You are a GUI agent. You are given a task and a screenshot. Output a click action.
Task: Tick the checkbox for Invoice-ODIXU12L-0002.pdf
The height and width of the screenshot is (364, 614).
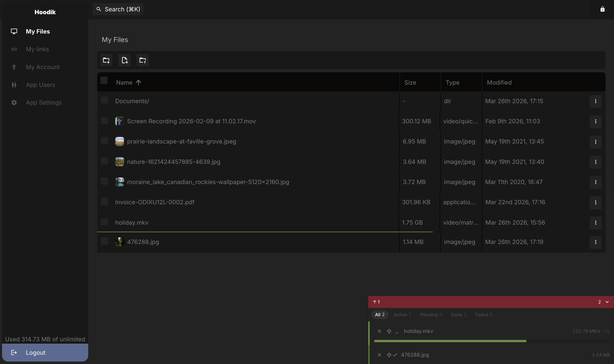click(x=104, y=201)
